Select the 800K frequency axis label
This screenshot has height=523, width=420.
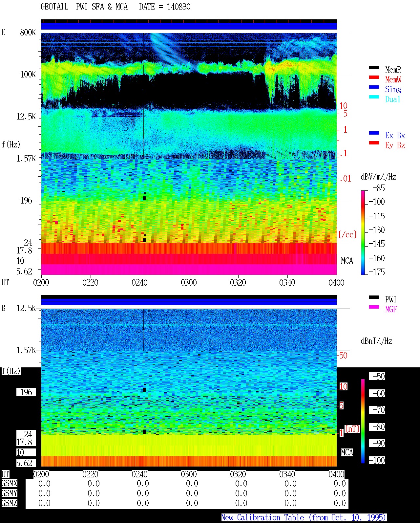pyautogui.click(x=28, y=33)
